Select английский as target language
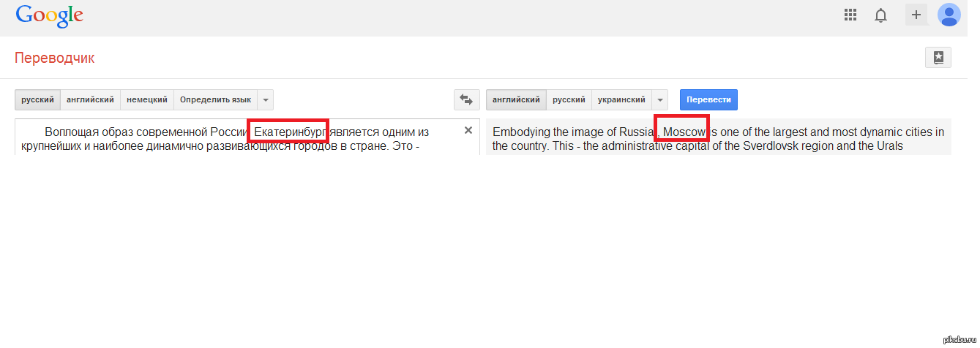This screenshot has width=980, height=348. pyautogui.click(x=516, y=99)
